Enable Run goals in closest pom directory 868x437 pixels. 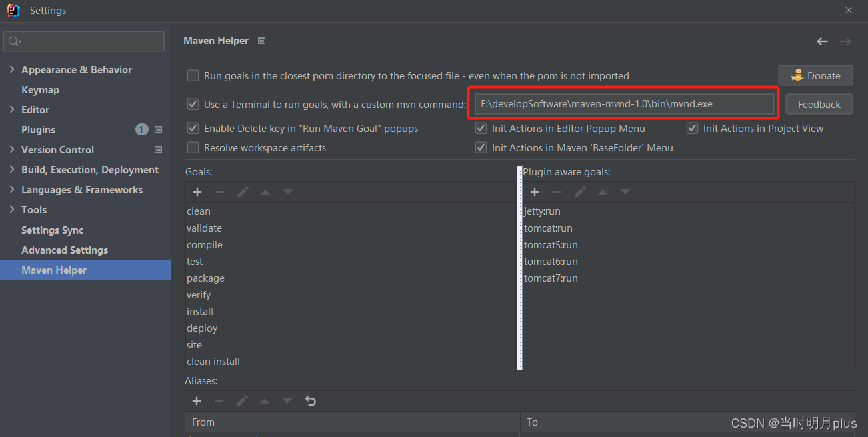(x=193, y=76)
